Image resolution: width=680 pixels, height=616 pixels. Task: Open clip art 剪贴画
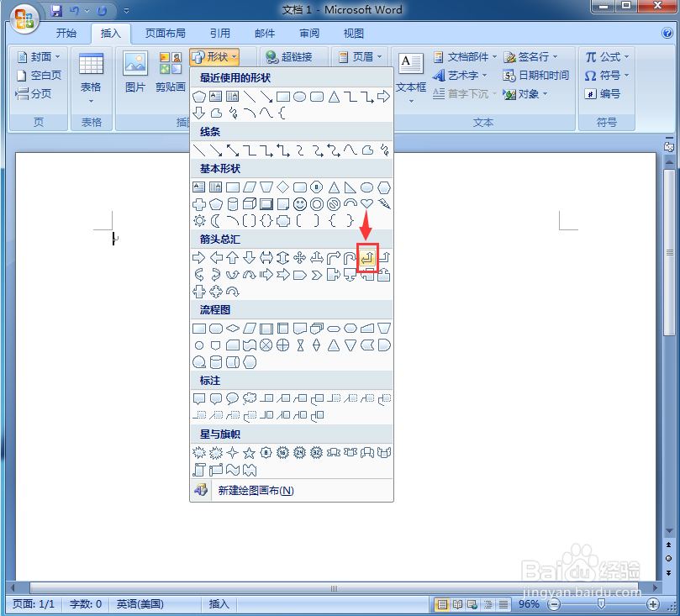pos(171,71)
